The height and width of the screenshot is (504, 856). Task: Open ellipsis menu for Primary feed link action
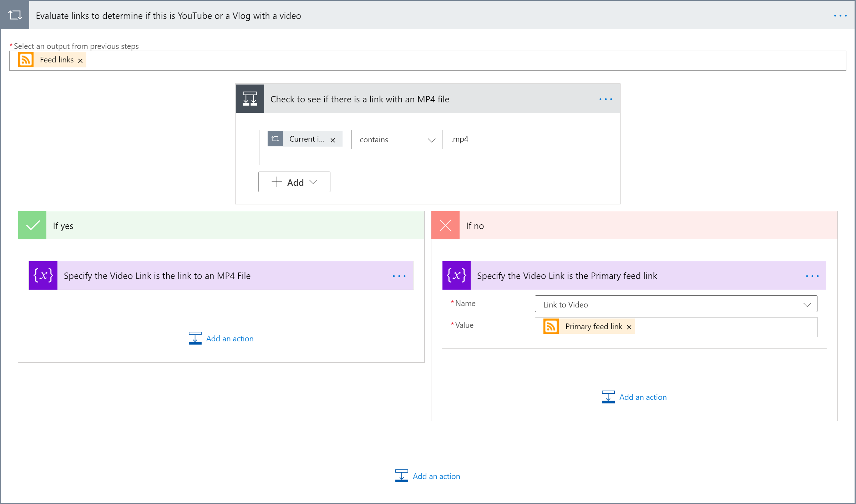coord(812,276)
